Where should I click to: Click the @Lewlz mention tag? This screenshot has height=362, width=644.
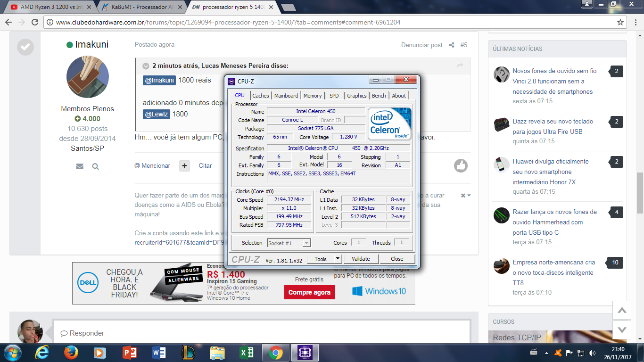coord(156,114)
